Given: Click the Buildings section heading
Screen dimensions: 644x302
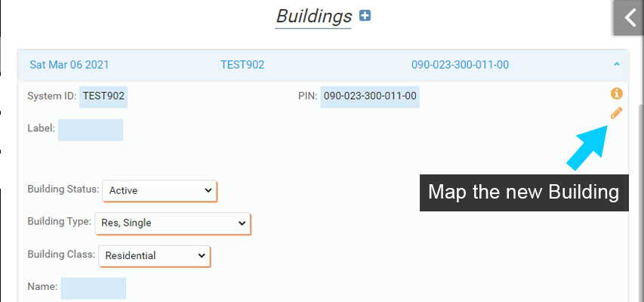Looking at the screenshot, I should point(314,16).
